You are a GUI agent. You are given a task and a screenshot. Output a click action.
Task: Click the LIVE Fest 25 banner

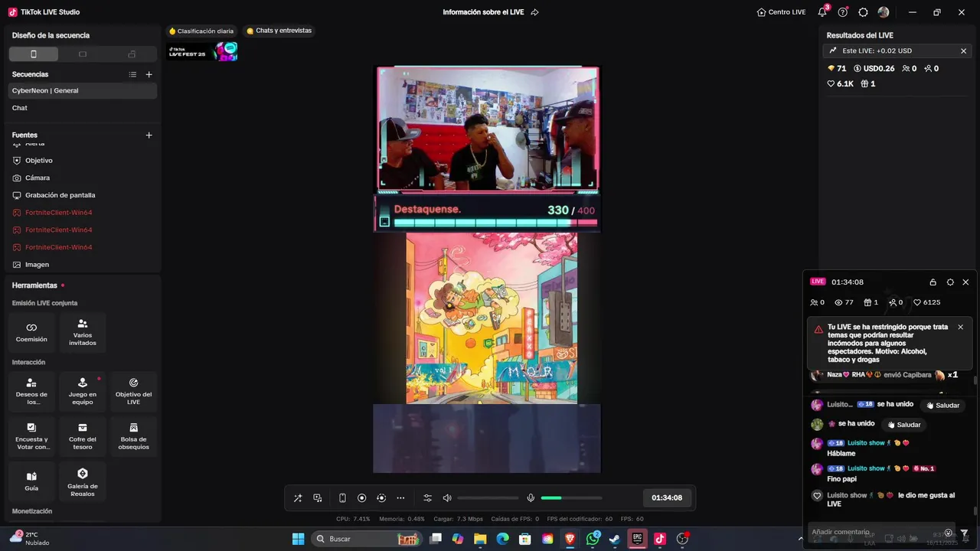click(203, 52)
